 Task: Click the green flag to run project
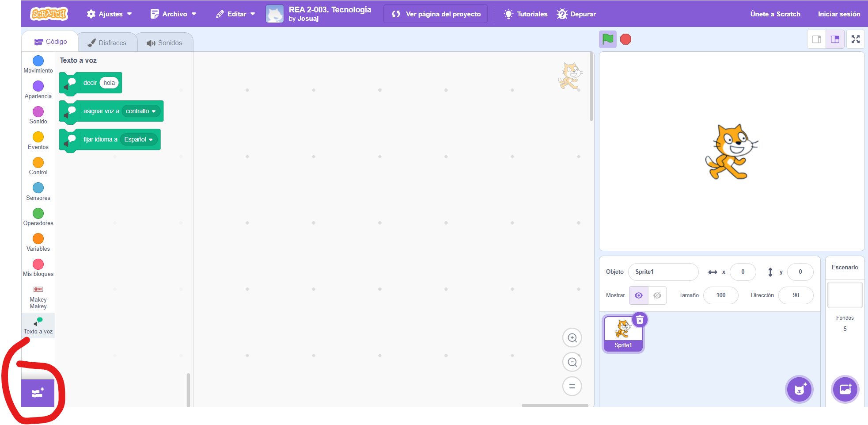[608, 39]
